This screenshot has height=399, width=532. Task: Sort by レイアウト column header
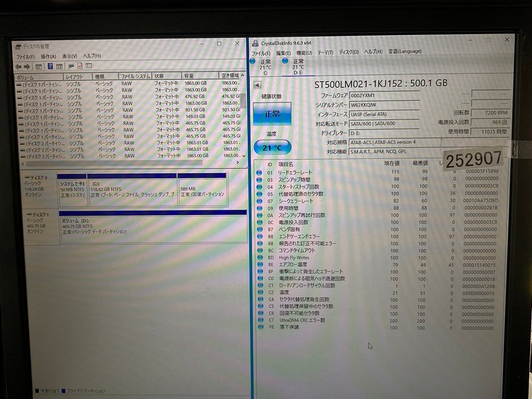(x=78, y=77)
